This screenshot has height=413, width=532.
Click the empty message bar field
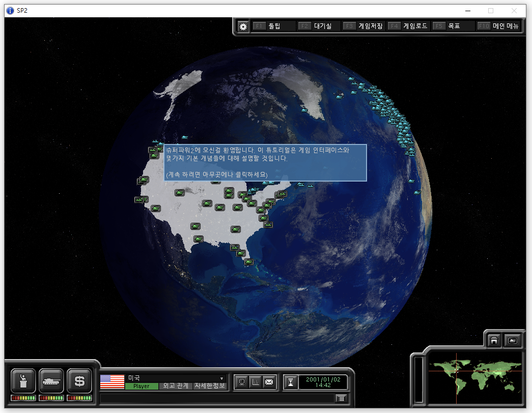pyautogui.click(x=217, y=398)
